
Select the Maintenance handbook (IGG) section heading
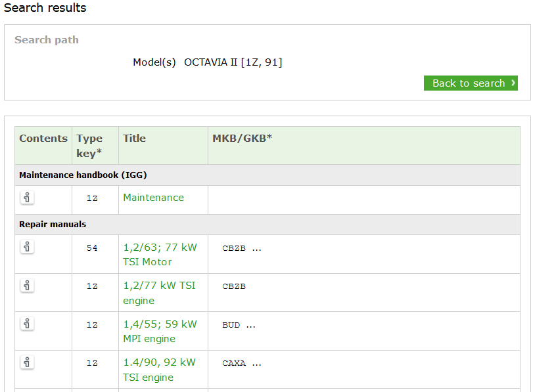pos(83,175)
